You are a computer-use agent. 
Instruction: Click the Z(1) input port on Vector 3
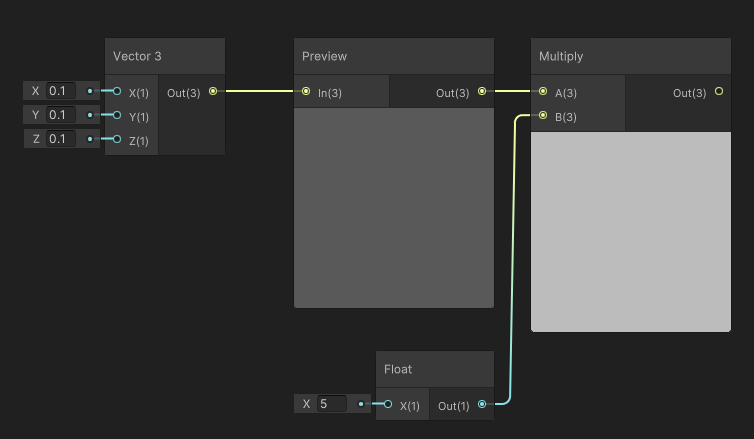coord(117,139)
